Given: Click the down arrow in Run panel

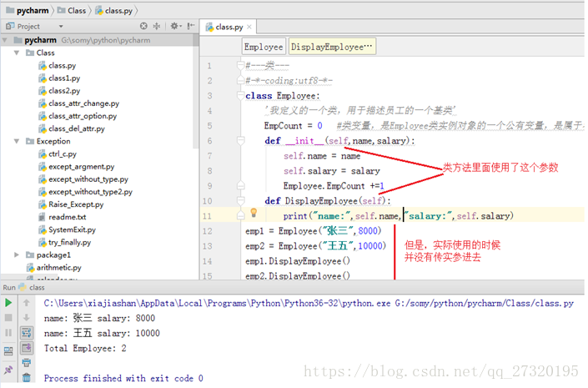Looking at the screenshot, I should [x=26, y=318].
